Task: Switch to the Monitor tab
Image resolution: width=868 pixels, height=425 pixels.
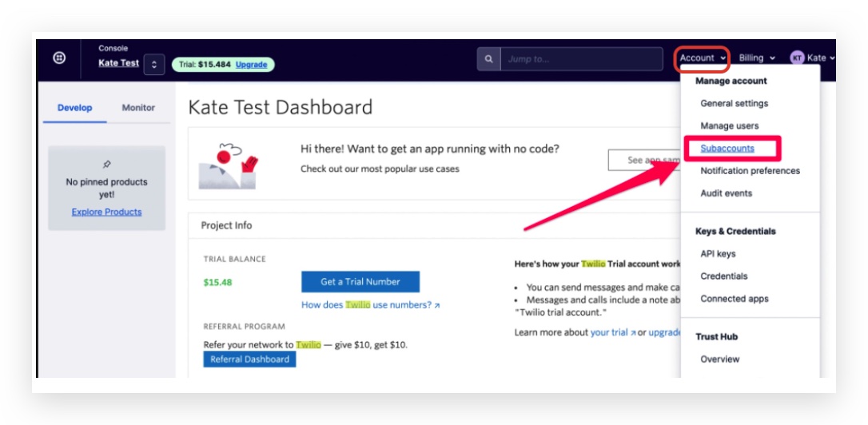Action: click(138, 108)
